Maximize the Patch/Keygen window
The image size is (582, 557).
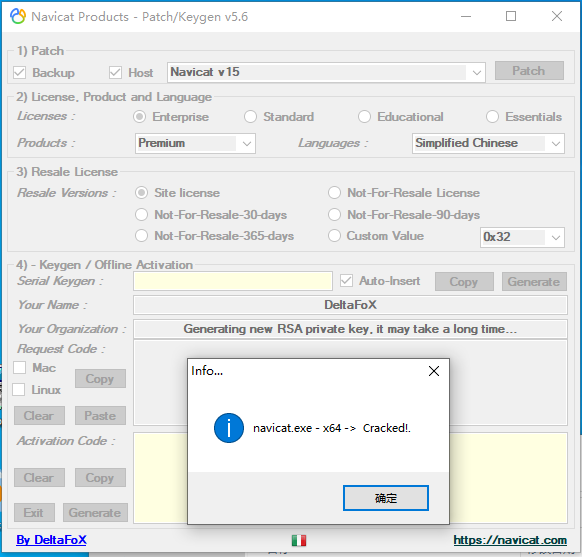511,16
